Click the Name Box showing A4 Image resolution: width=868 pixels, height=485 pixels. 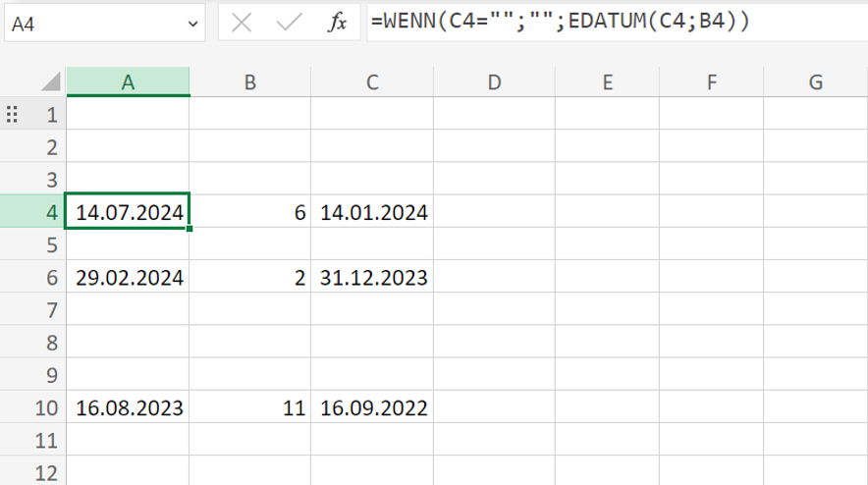click(x=105, y=24)
